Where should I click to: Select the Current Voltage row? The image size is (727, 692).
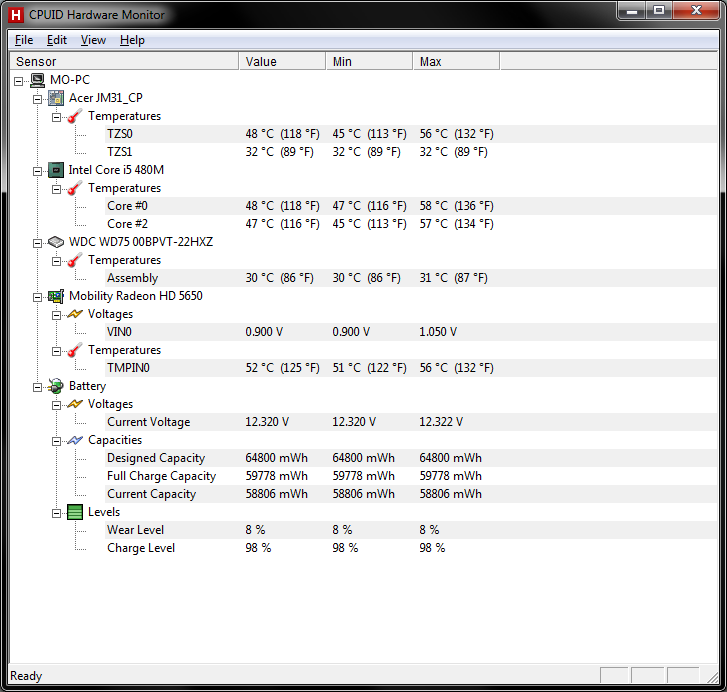pos(411,422)
